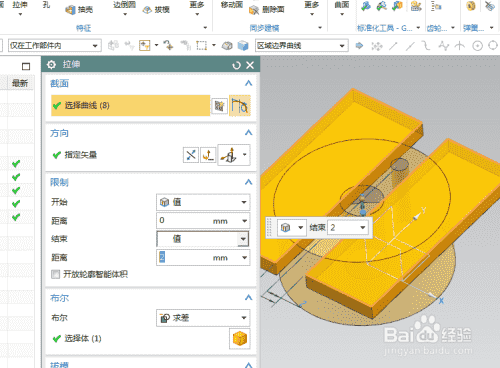Enable 开放轮廓智能体积 checkbox
The image size is (500, 368).
(x=55, y=274)
